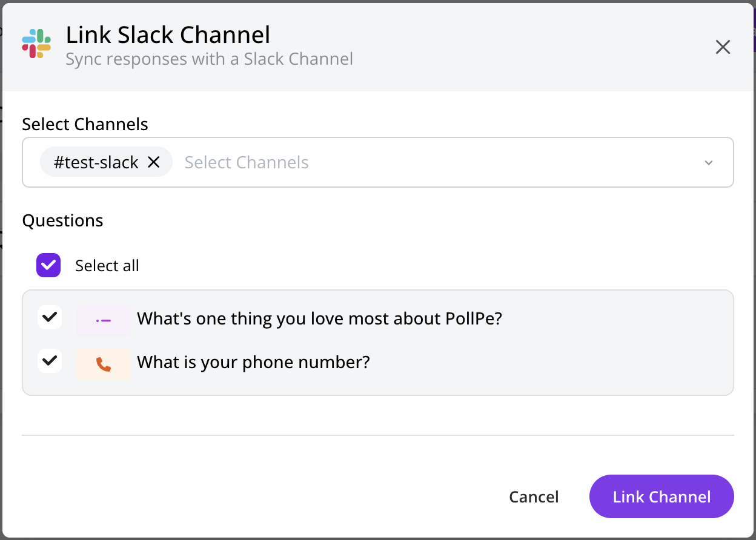Click the Link Slack Channel title
This screenshot has width=756, height=540.
[168, 35]
